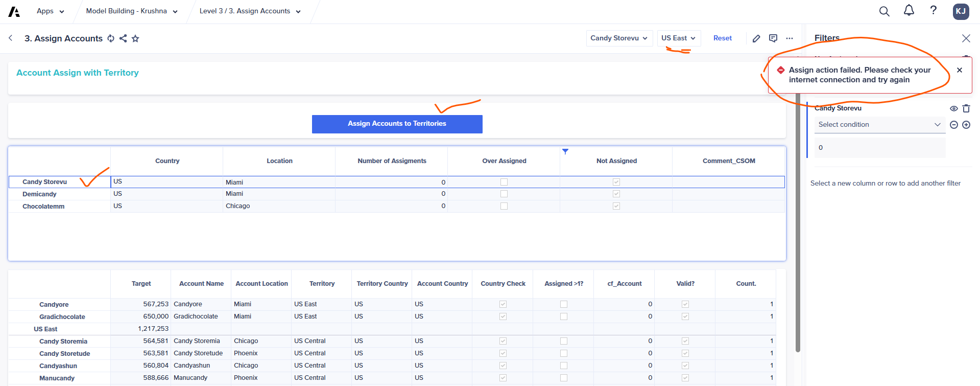This screenshot has height=386, width=980.
Task: Toggle Valid? checkbox for Candy Storemia
Action: [x=685, y=341]
